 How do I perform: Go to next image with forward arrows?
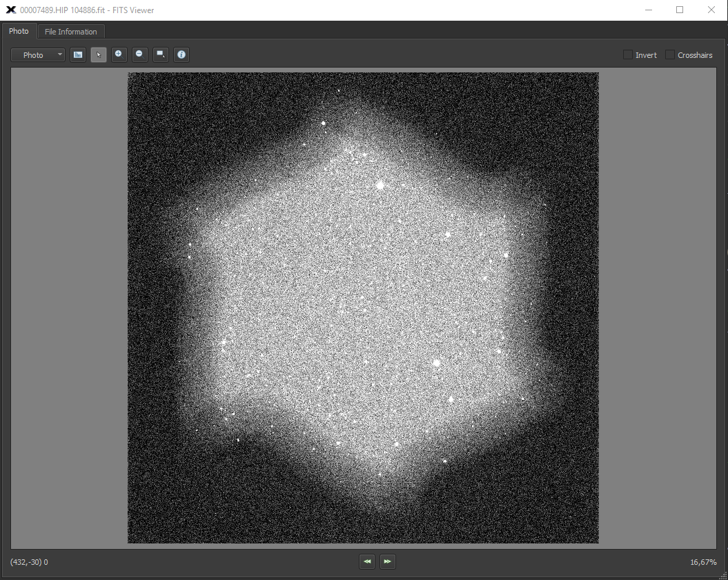click(388, 562)
